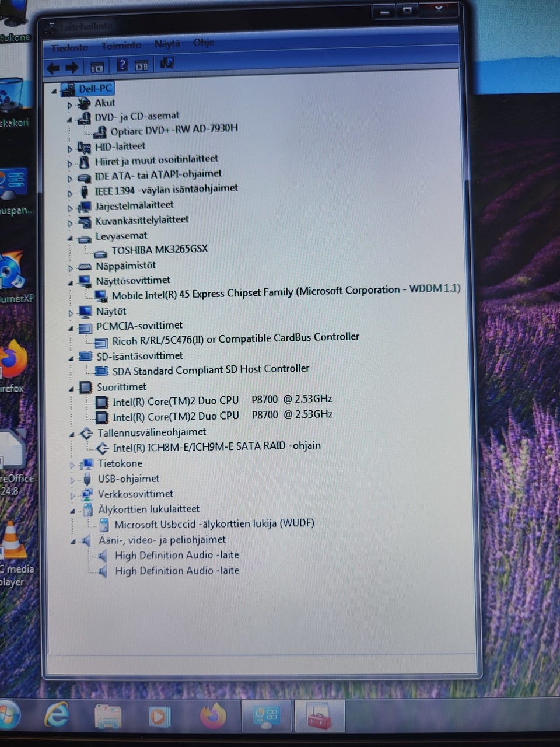560x747 pixels.
Task: Expand the Kuvankäsittelylaitteet node
Action: pyautogui.click(x=71, y=223)
